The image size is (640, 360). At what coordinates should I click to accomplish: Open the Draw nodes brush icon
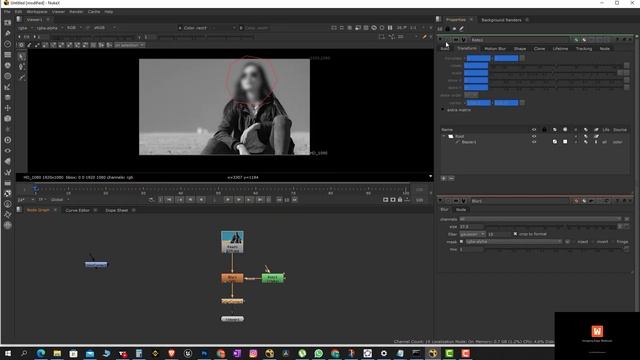click(x=7, y=33)
